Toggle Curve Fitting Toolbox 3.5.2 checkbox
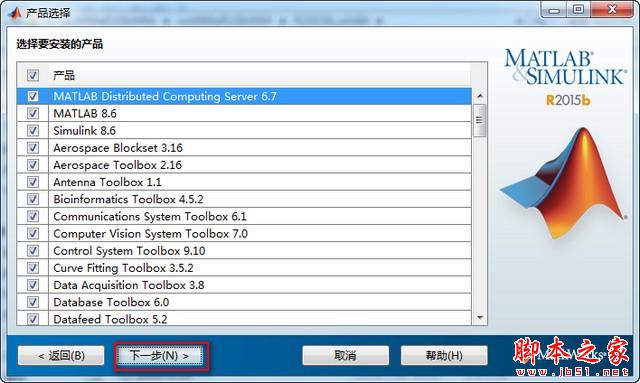Image resolution: width=640 pixels, height=383 pixels. coord(33,267)
